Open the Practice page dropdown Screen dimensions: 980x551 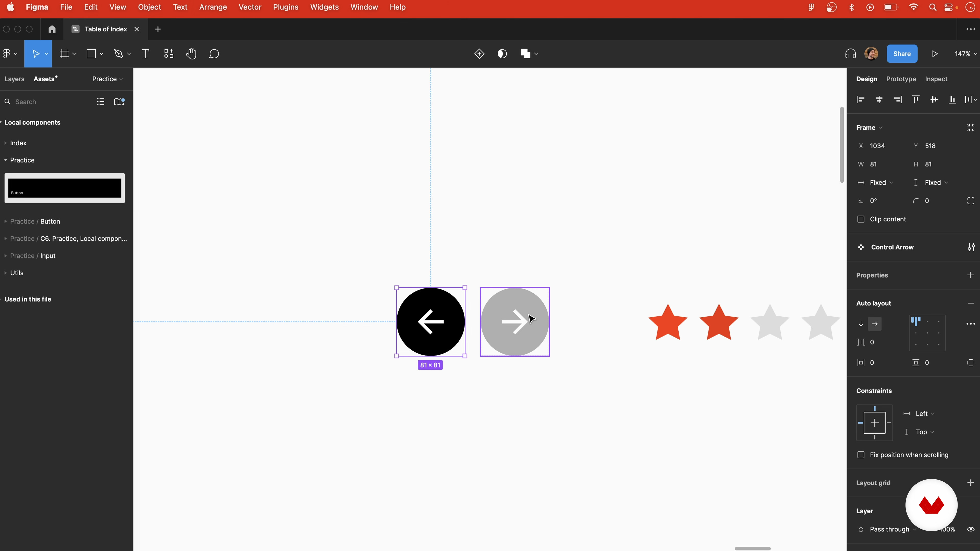[x=108, y=79]
